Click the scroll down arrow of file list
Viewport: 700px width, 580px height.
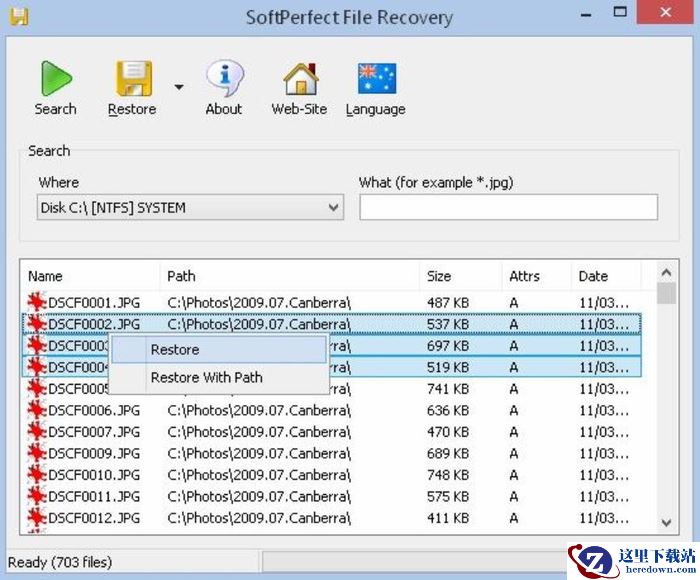pyautogui.click(x=667, y=522)
